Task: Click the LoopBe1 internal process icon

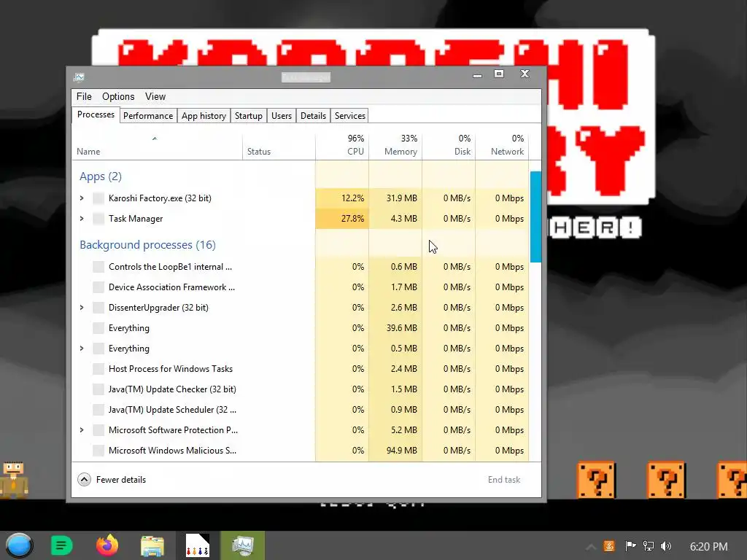Action: pyautogui.click(x=98, y=267)
